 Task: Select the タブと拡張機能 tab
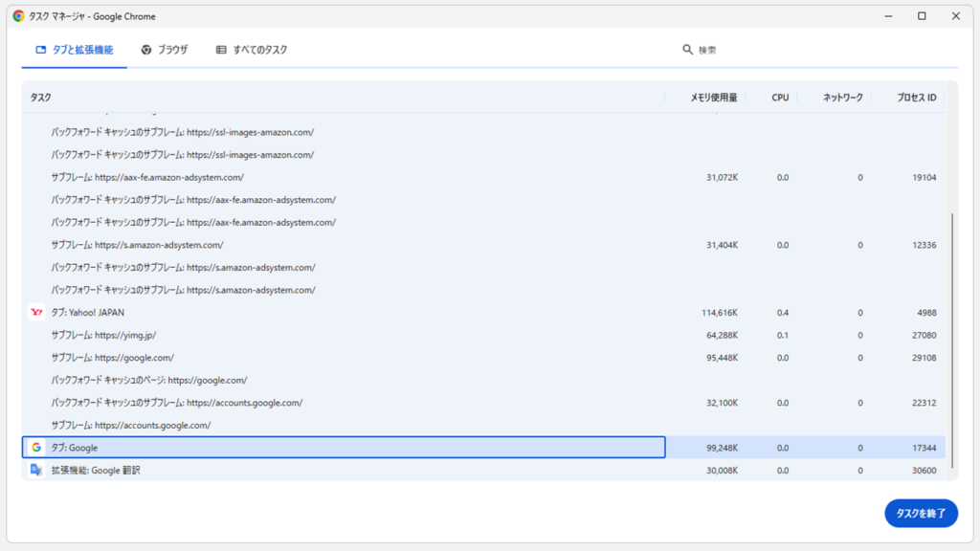(x=75, y=48)
